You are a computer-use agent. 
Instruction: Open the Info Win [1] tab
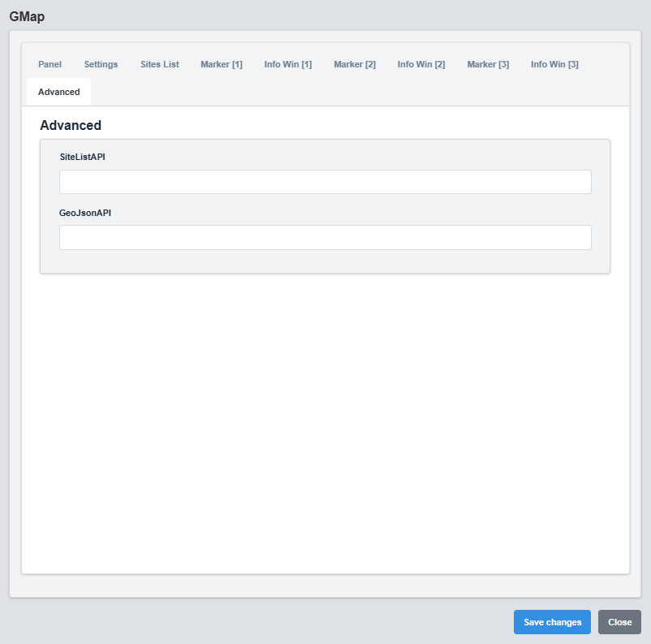coord(287,64)
